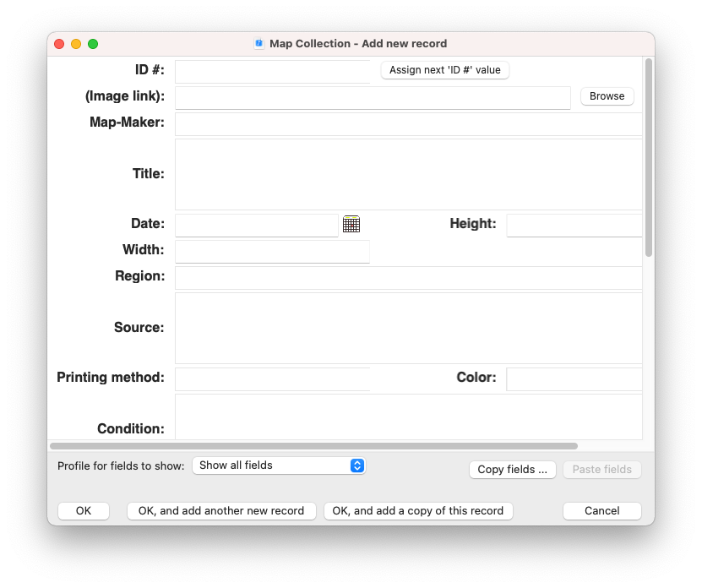Click the dropdown arrows on the fields profile selector
Viewport: 702px width, 588px height.
356,465
